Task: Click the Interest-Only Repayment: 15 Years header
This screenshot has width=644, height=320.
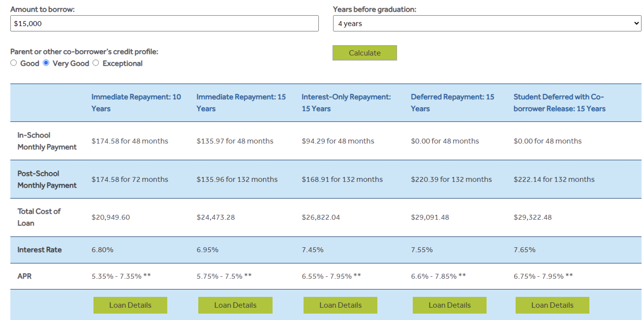Action: (346, 103)
